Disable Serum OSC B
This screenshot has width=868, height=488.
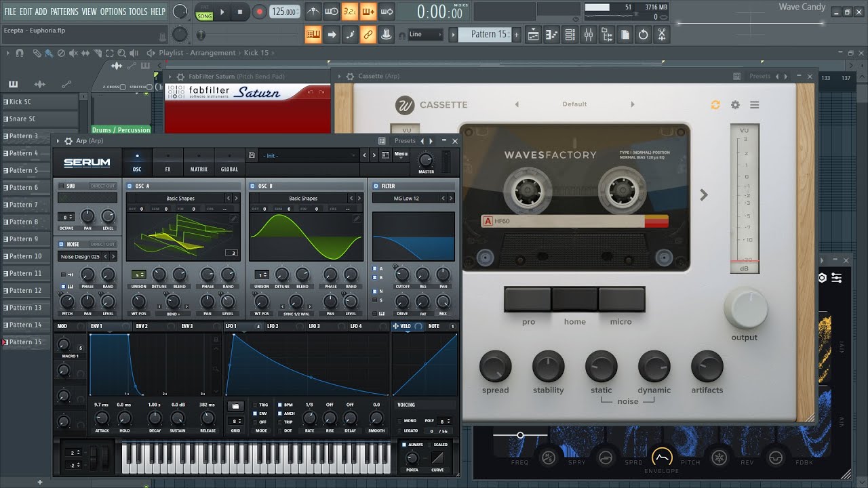click(252, 186)
